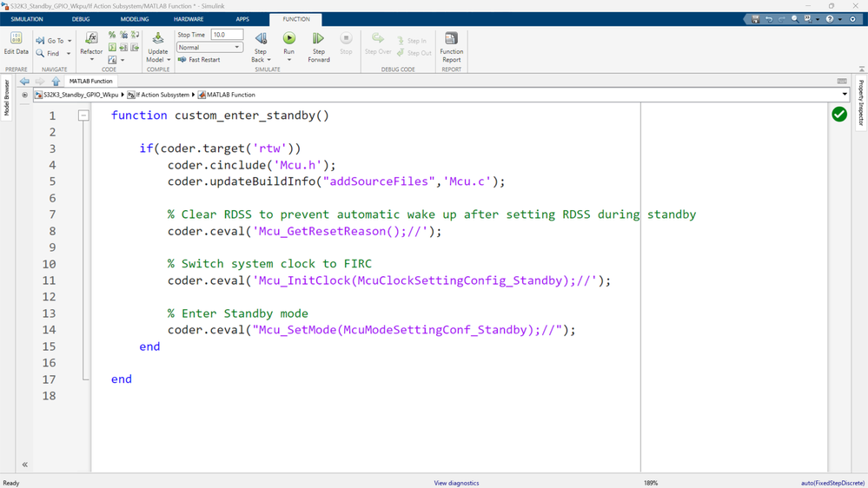Expand the left panel with double chevron
Image resolution: width=868 pixels, height=488 pixels.
24,465
